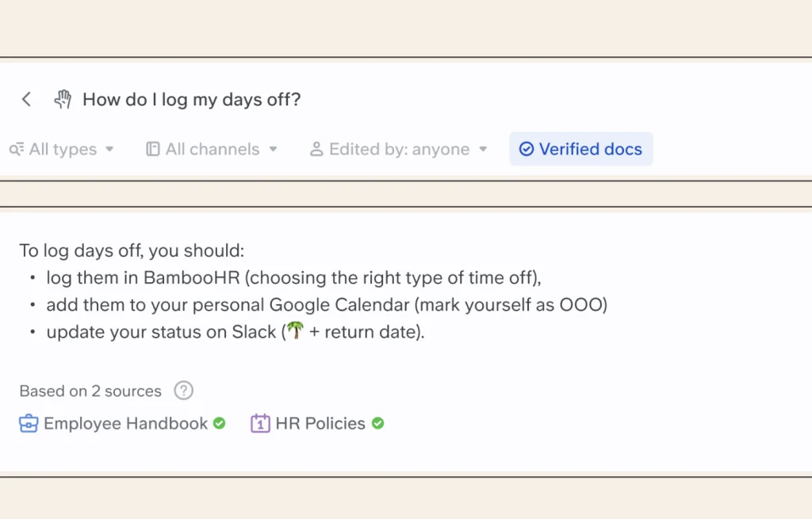Expand the Edited by: anyone dropdown
The height and width of the screenshot is (519, 812).
click(484, 149)
